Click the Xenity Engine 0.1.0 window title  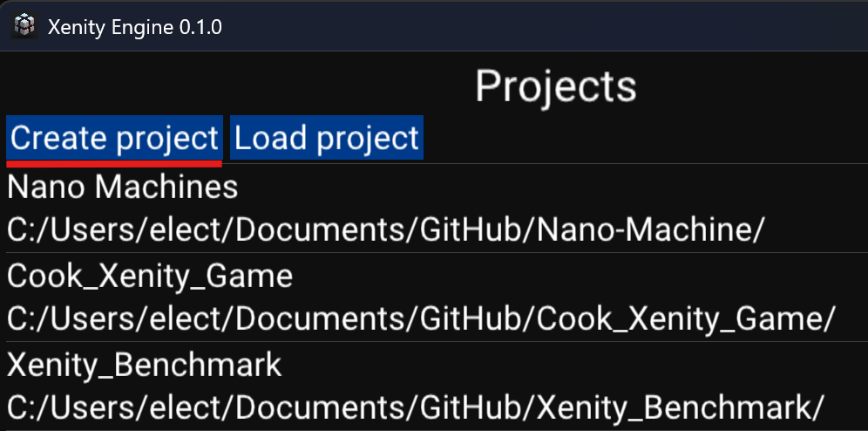click(135, 26)
